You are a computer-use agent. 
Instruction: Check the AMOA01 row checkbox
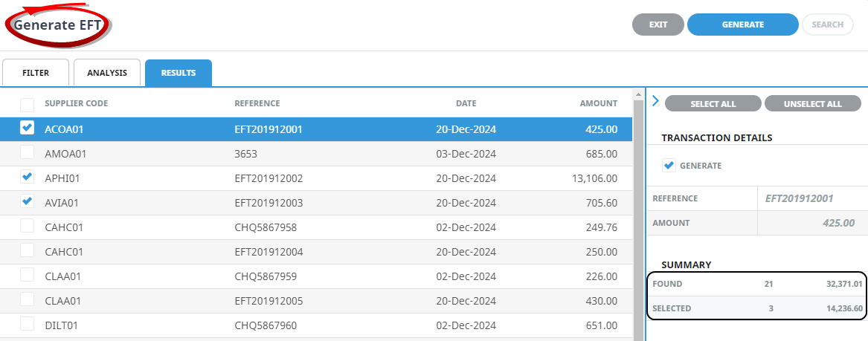coord(27,153)
